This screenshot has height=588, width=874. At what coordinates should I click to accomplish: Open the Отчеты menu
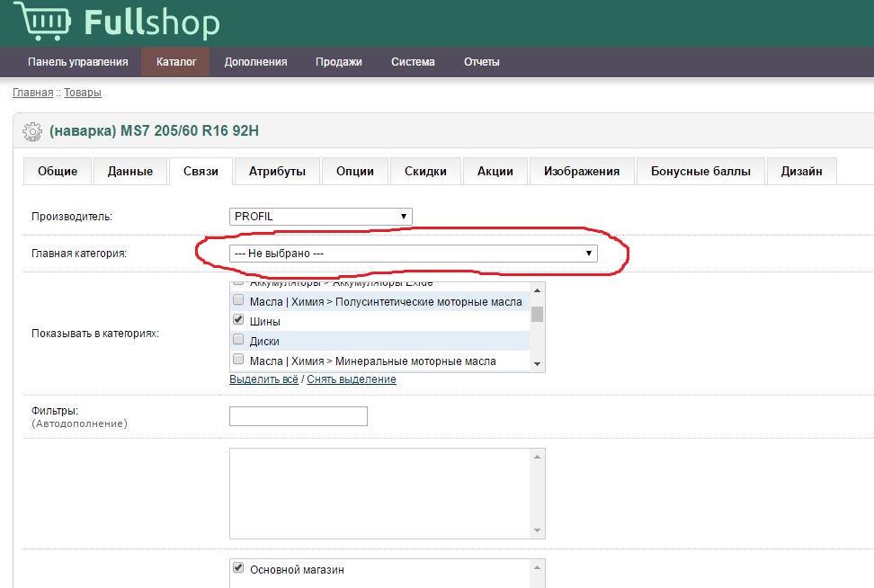482,62
